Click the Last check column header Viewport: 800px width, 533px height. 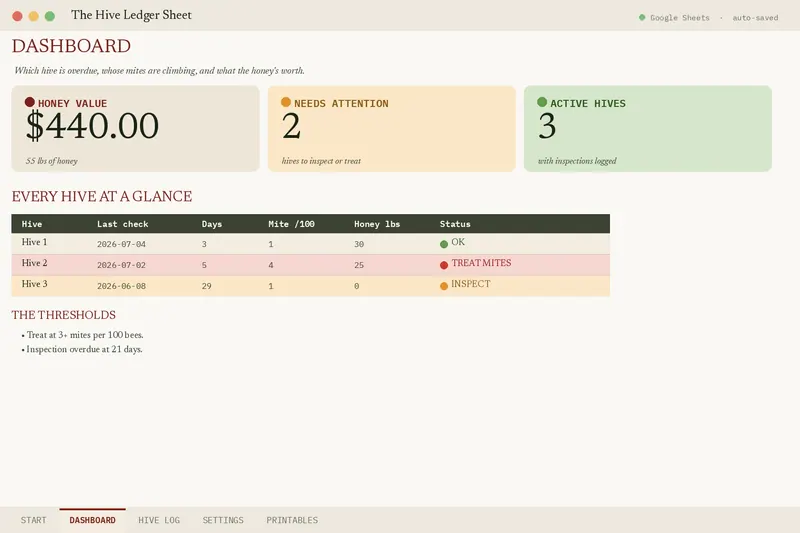pos(122,224)
